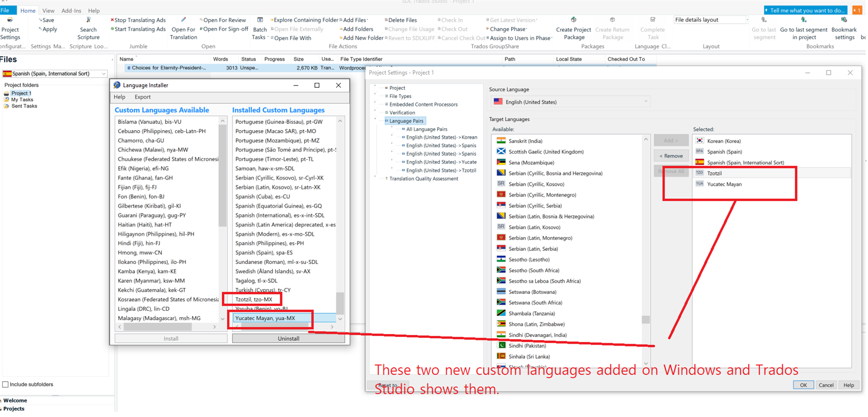Select the Language Pairs tree node

click(x=406, y=121)
